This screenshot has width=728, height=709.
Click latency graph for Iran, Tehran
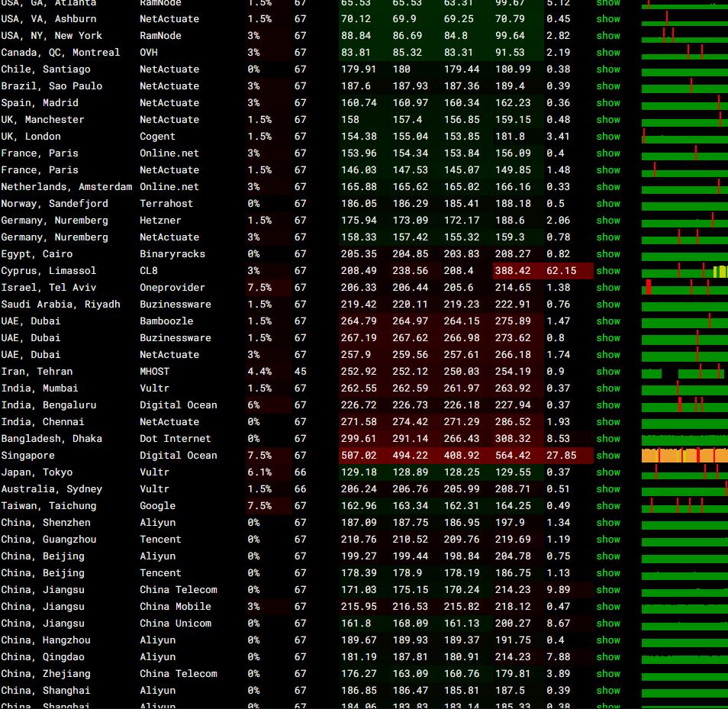point(685,372)
